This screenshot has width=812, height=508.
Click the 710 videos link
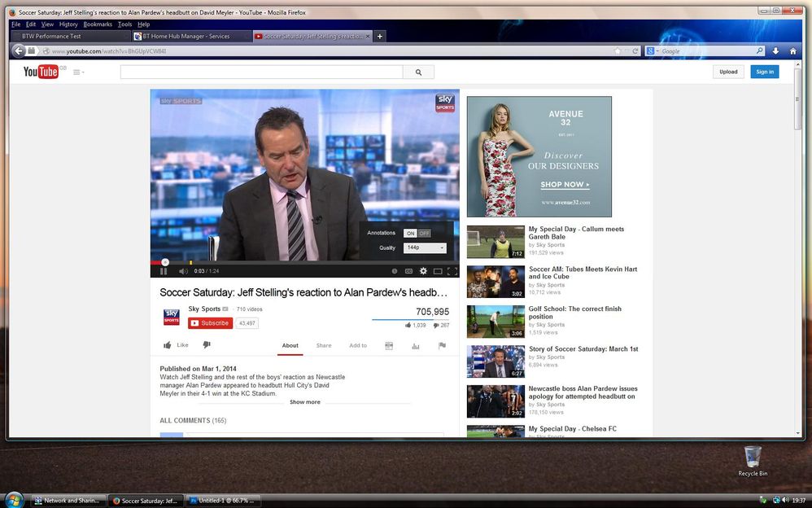coord(249,309)
